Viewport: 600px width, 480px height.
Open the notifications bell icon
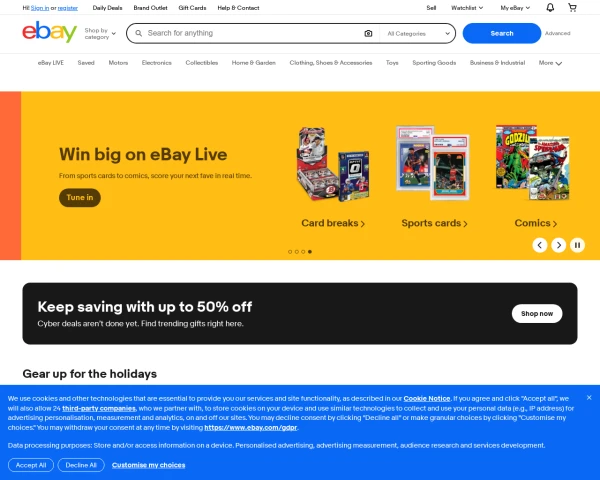(x=550, y=8)
